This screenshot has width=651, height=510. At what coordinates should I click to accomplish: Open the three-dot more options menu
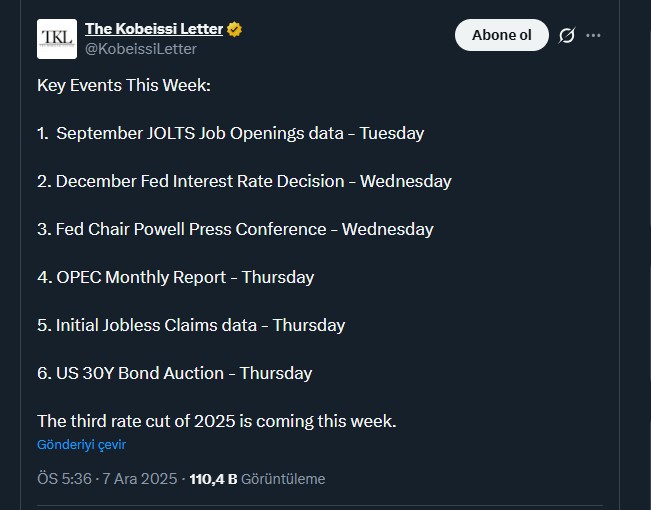point(594,35)
